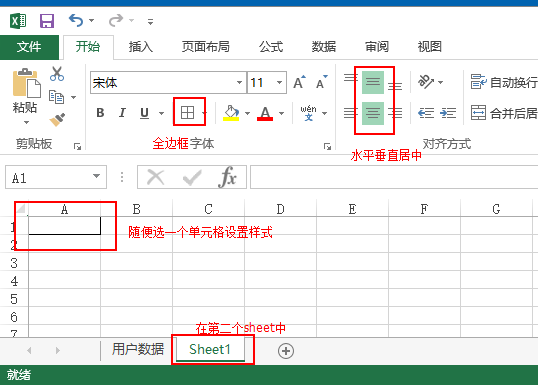The image size is (538, 385).
Task: Open the redo history dropdown arrow
Action: coord(131,21)
